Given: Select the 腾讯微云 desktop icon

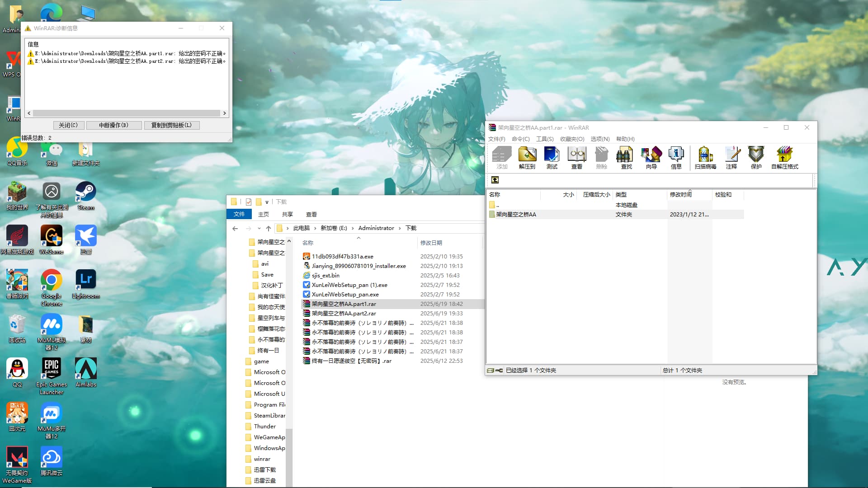Looking at the screenshot, I should tap(52, 461).
